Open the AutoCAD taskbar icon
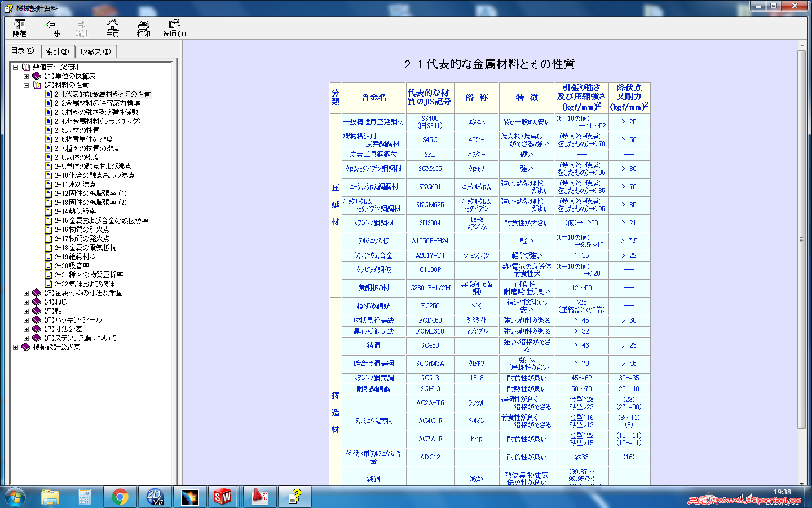Screen dimensions: 812x508 click(x=259, y=497)
